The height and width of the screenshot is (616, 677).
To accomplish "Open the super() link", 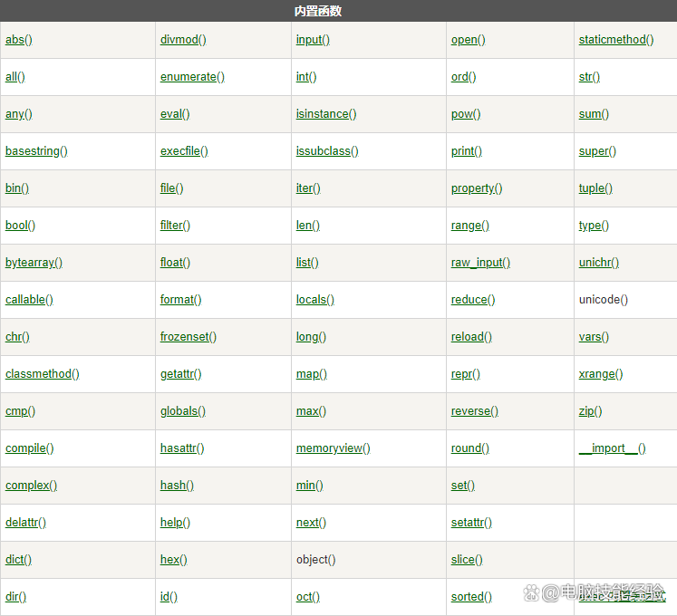I will coord(597,151).
